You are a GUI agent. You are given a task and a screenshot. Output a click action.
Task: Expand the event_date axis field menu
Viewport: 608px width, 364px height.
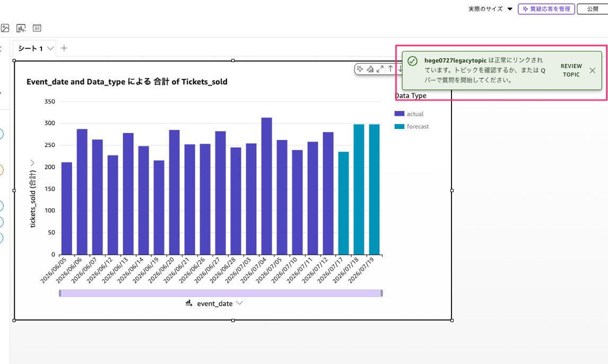pyautogui.click(x=240, y=303)
